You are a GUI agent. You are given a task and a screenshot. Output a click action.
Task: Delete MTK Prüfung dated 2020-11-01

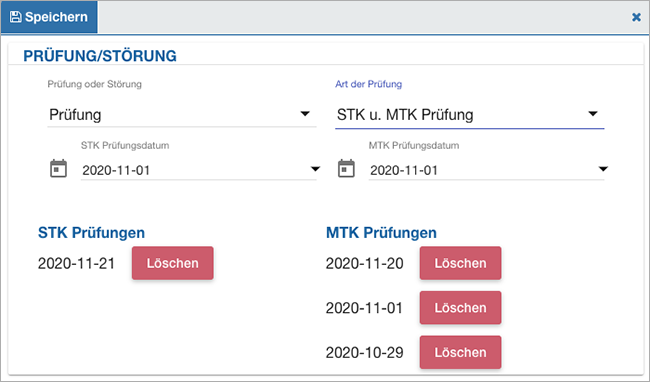click(461, 308)
